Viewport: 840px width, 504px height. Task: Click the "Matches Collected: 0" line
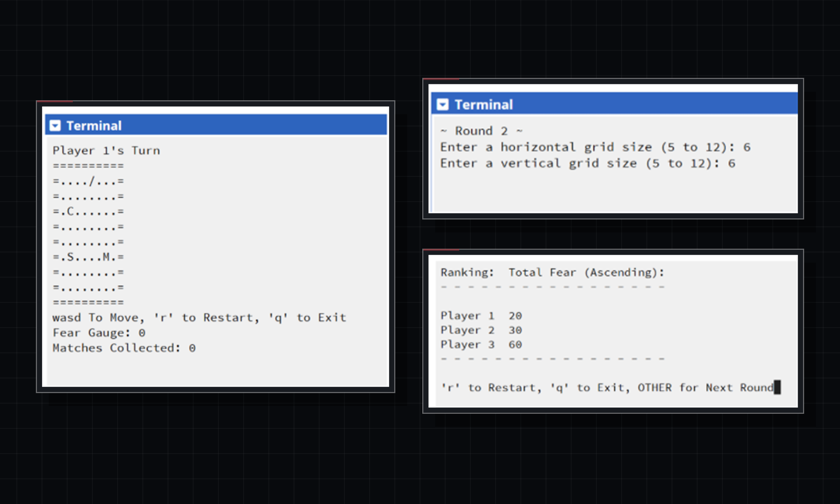tap(124, 348)
